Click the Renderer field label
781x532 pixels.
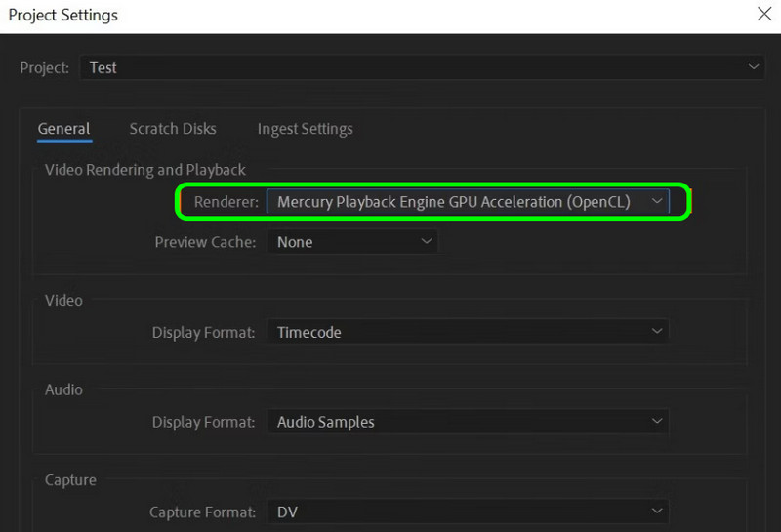(226, 202)
